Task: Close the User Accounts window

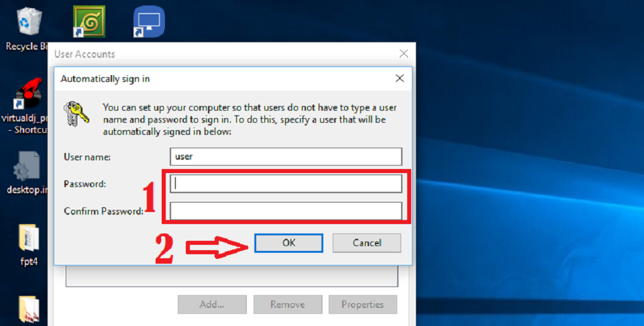Action: (404, 54)
